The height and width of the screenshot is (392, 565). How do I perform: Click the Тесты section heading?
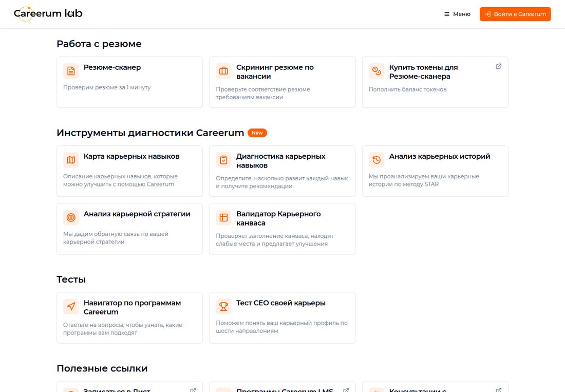[71, 279]
